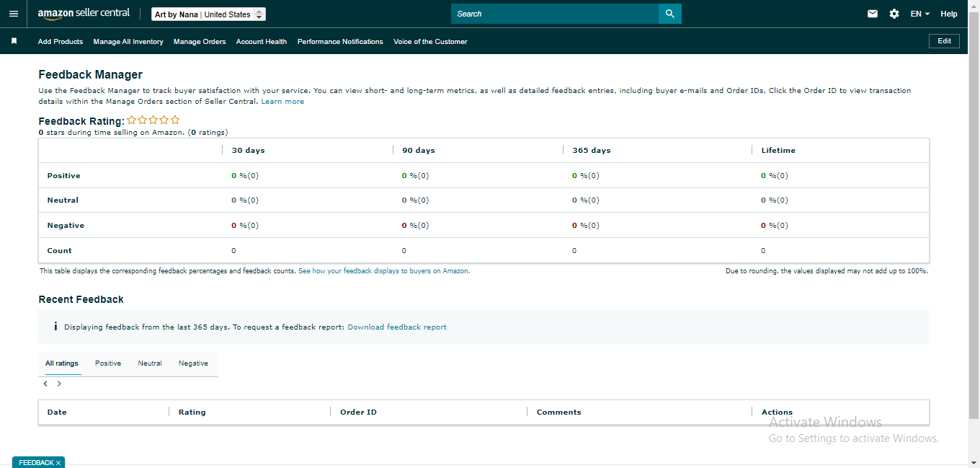Click the 30 days column header

click(x=248, y=151)
